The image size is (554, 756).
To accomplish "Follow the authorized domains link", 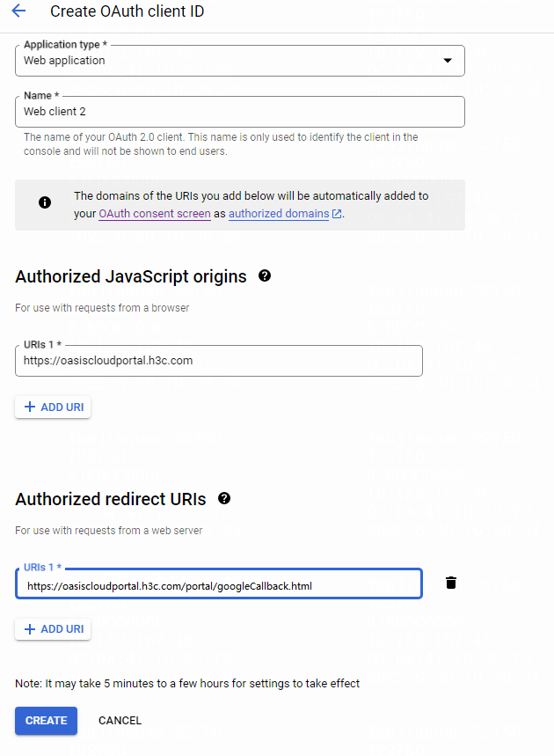I will pos(279,214).
